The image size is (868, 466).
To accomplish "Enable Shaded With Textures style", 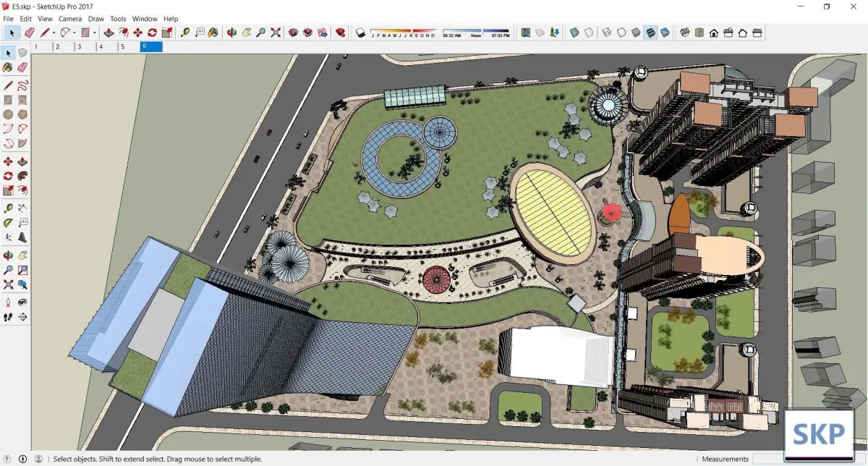I will coord(650,33).
